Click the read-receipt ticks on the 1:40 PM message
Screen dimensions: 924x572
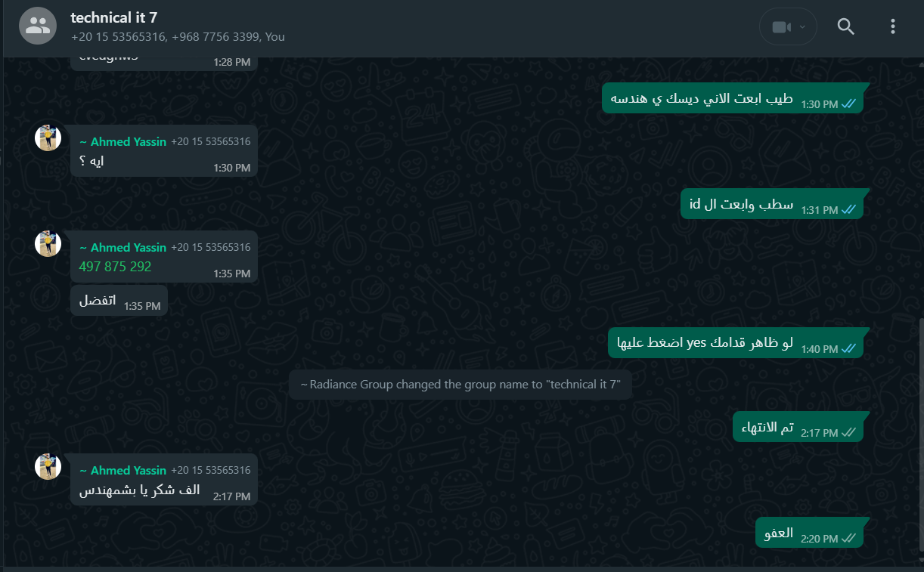(848, 349)
